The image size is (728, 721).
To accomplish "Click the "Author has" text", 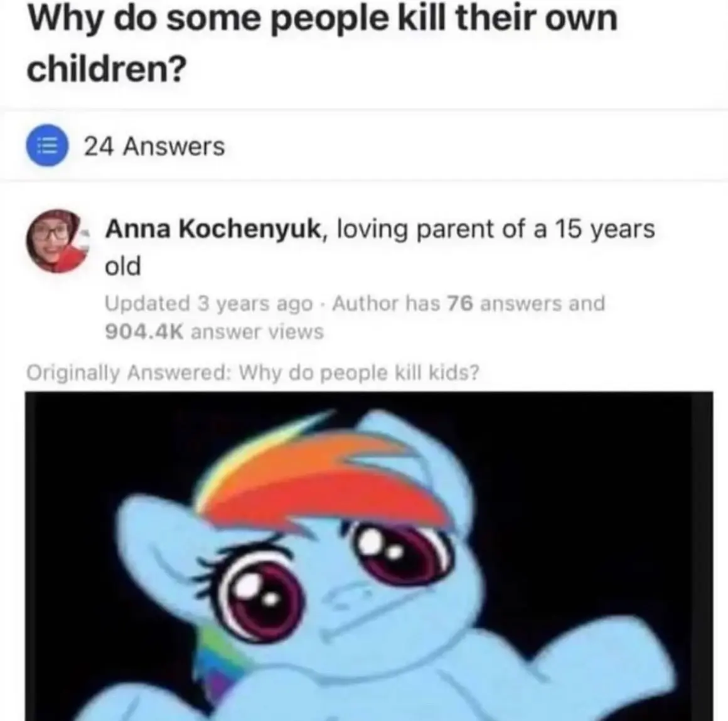I will point(387,303).
